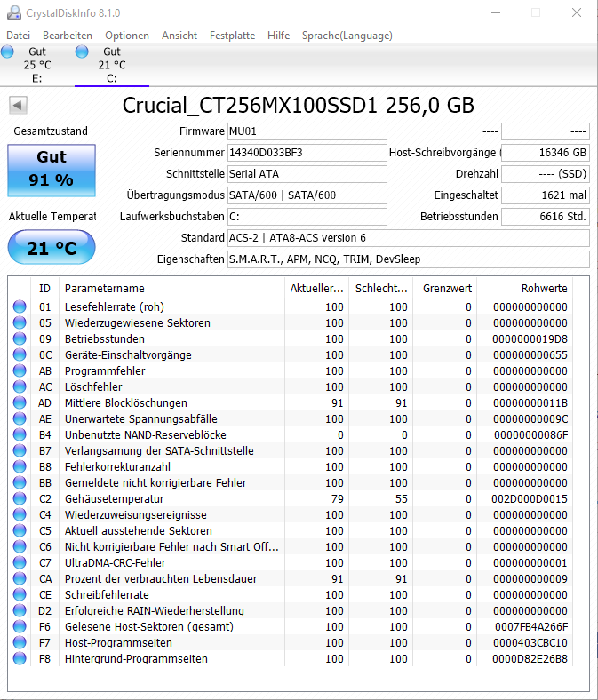Select the Nicht korrigierbare Fehler nach Smart Off row
Image resolution: width=598 pixels, height=700 pixels.
[x=291, y=546]
